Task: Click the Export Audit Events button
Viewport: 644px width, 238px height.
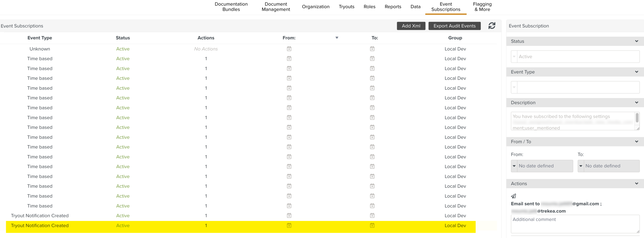Action: pyautogui.click(x=454, y=26)
